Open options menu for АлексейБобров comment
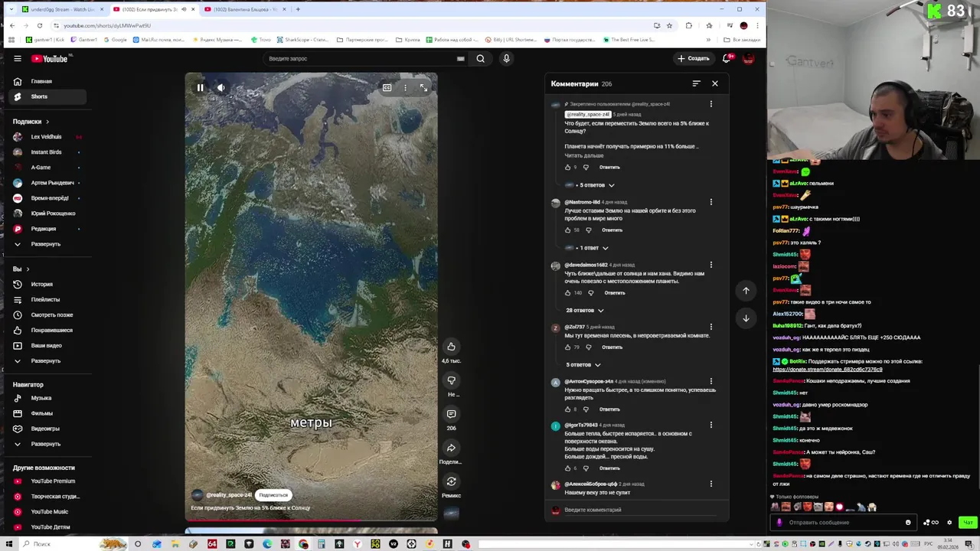This screenshot has height=551, width=980. click(710, 484)
